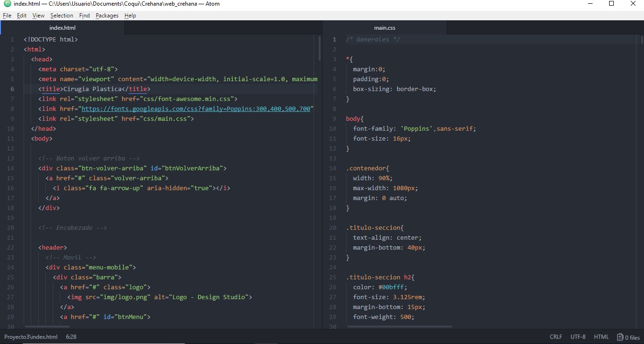
Task: Click the 'body{' selector line
Action: (x=355, y=119)
